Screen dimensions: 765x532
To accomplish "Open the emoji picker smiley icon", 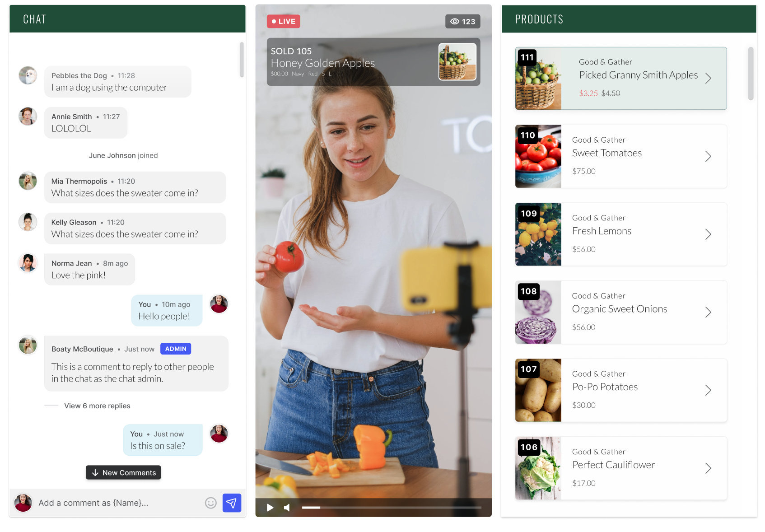I will [211, 503].
